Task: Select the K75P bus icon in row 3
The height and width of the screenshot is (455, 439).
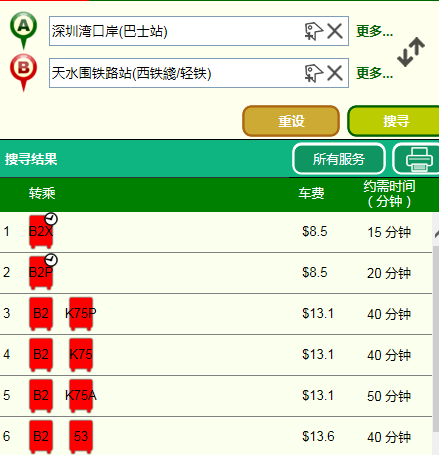Action: (x=81, y=314)
